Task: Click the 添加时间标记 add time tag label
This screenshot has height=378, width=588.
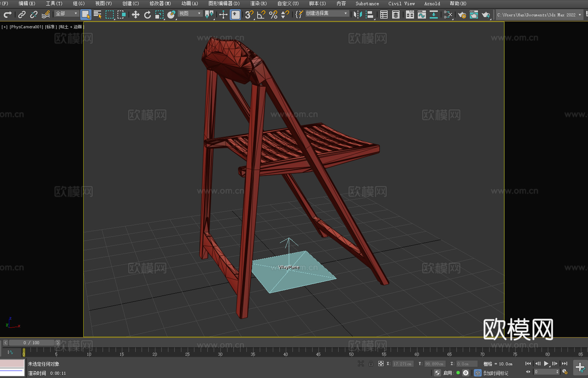Action: [x=495, y=373]
